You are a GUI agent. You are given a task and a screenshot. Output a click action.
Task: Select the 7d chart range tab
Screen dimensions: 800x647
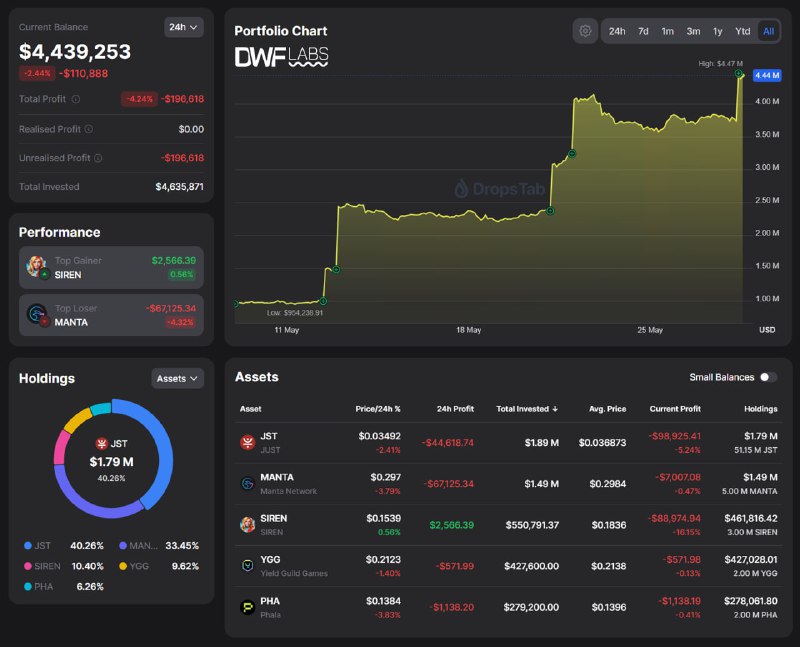[643, 31]
